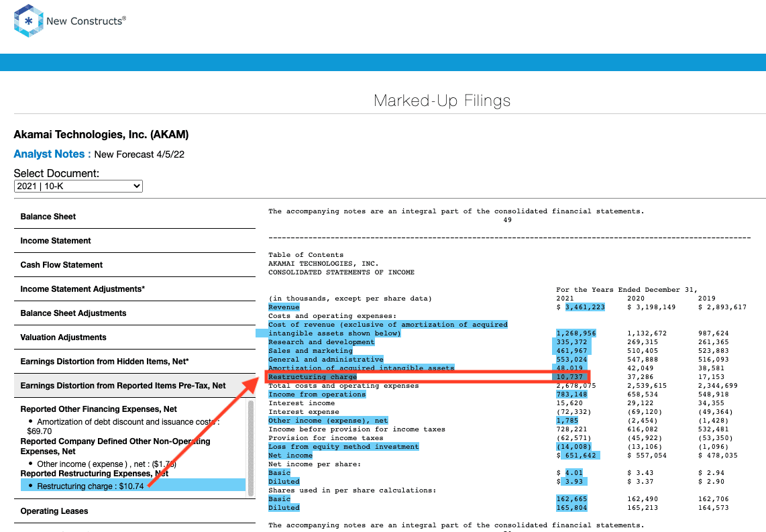The width and height of the screenshot is (766, 532).
Task: Open the Balance Sheet section
Action: (134, 217)
